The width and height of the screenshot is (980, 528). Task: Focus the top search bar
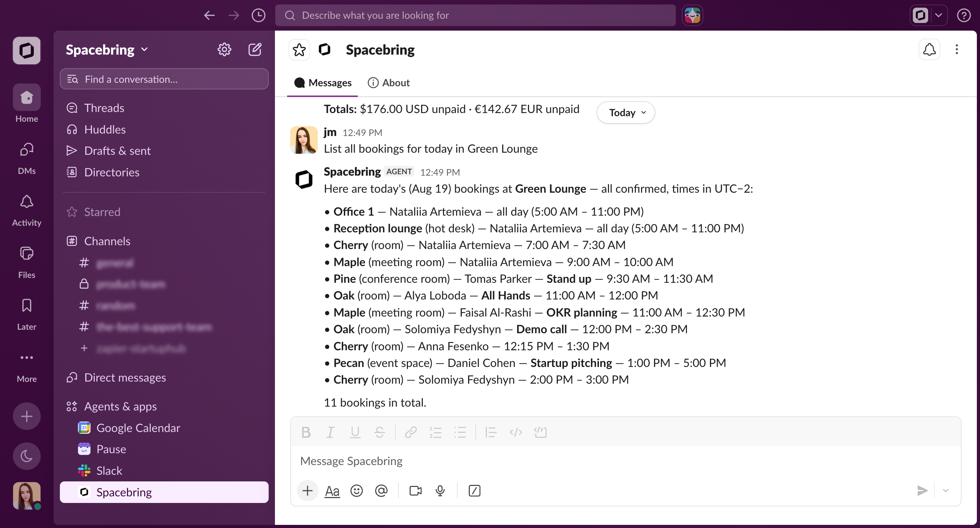point(475,15)
